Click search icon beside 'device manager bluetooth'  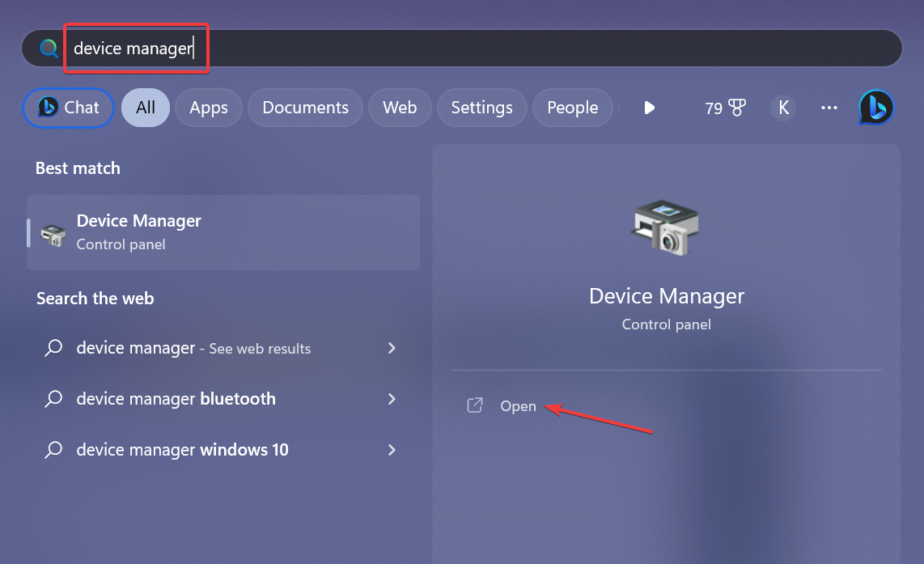tap(53, 399)
